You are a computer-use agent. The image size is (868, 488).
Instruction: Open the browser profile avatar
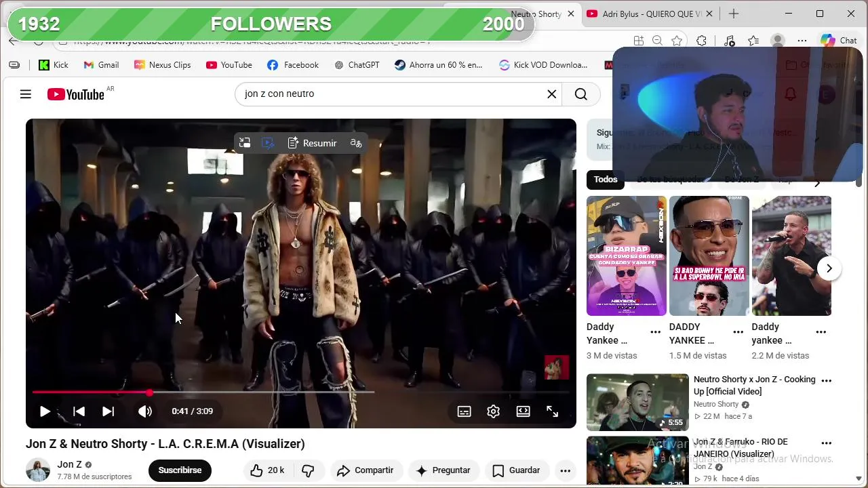[778, 41]
